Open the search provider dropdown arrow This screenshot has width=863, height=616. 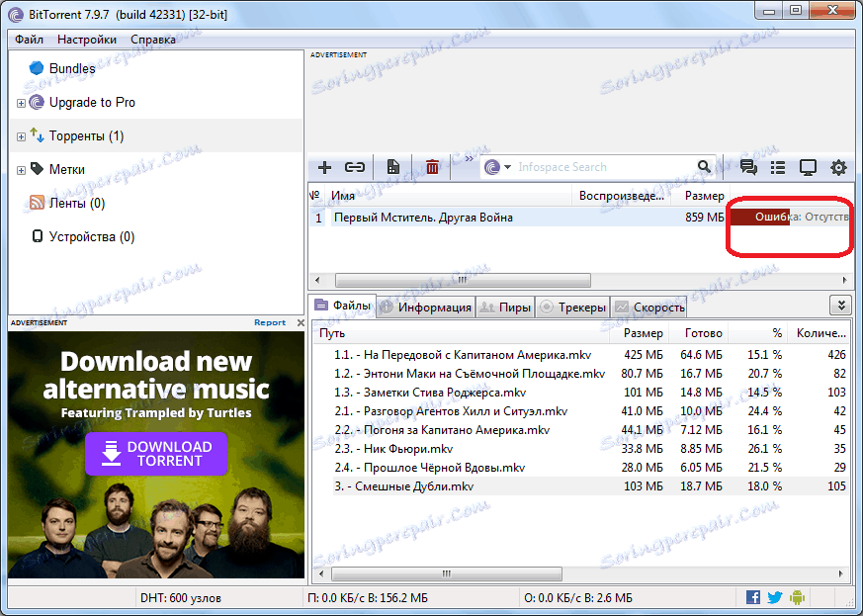click(507, 167)
